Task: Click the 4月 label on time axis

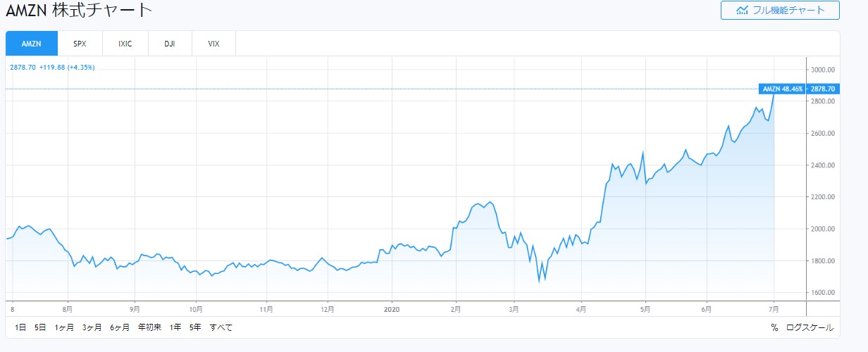Action: pos(581,308)
